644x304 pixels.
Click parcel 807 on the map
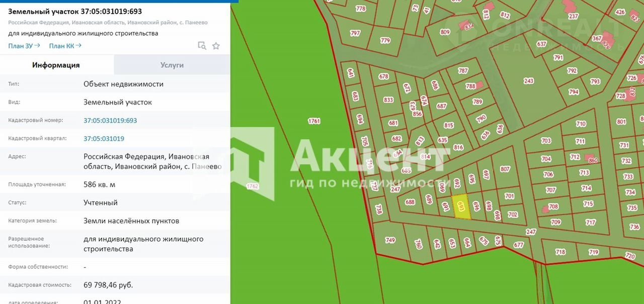505,169
